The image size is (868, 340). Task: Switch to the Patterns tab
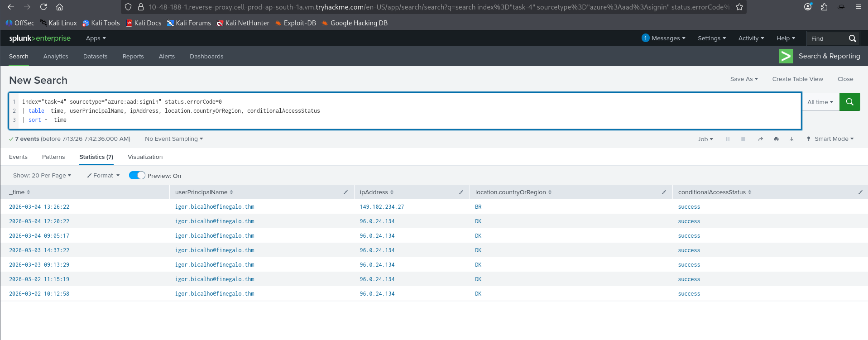[53, 157]
